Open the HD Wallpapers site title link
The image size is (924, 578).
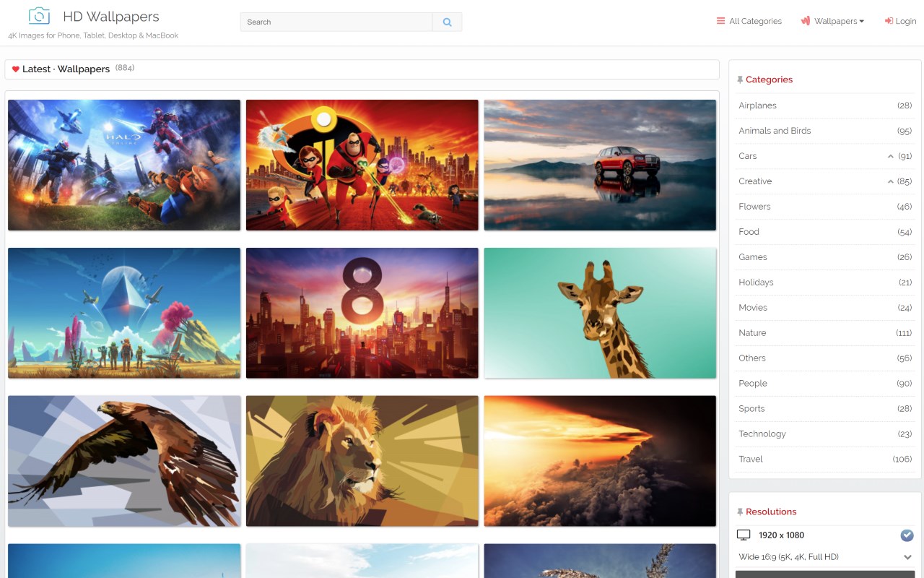tap(111, 17)
